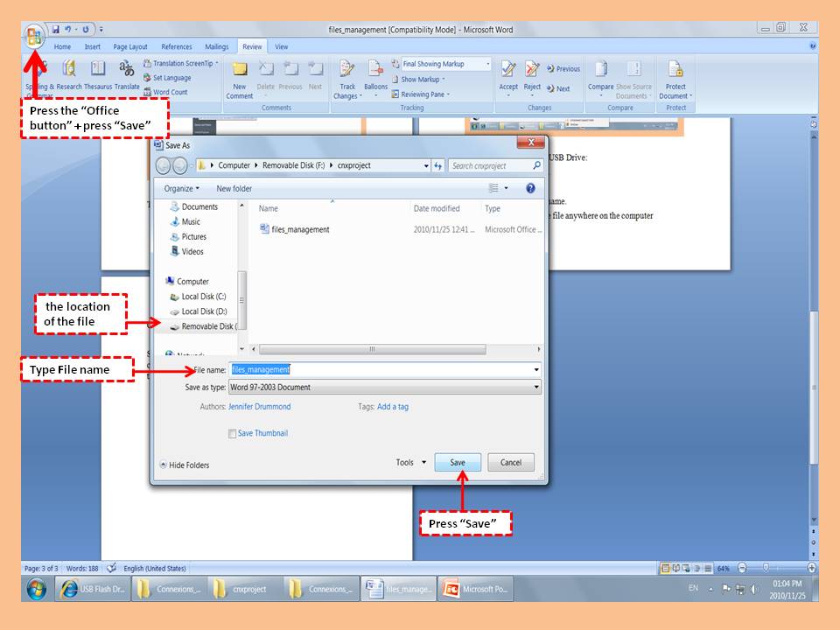
Task: Expand the File name dropdown arrow
Action: [535, 369]
